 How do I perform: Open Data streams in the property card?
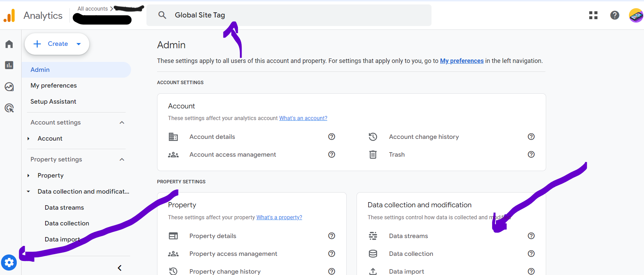click(x=408, y=236)
